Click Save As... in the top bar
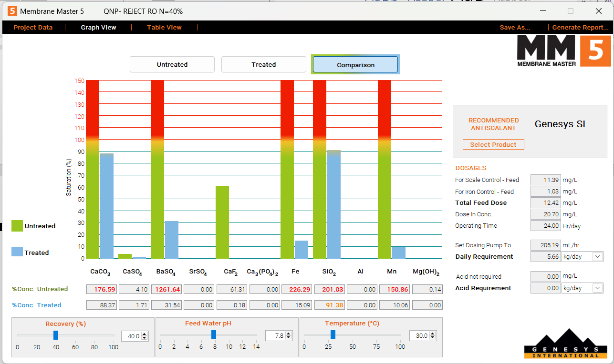Viewport: 614px width, 364px height. tap(515, 28)
